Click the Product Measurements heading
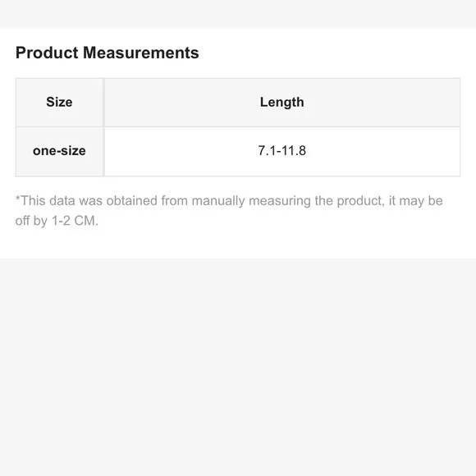 (x=108, y=53)
